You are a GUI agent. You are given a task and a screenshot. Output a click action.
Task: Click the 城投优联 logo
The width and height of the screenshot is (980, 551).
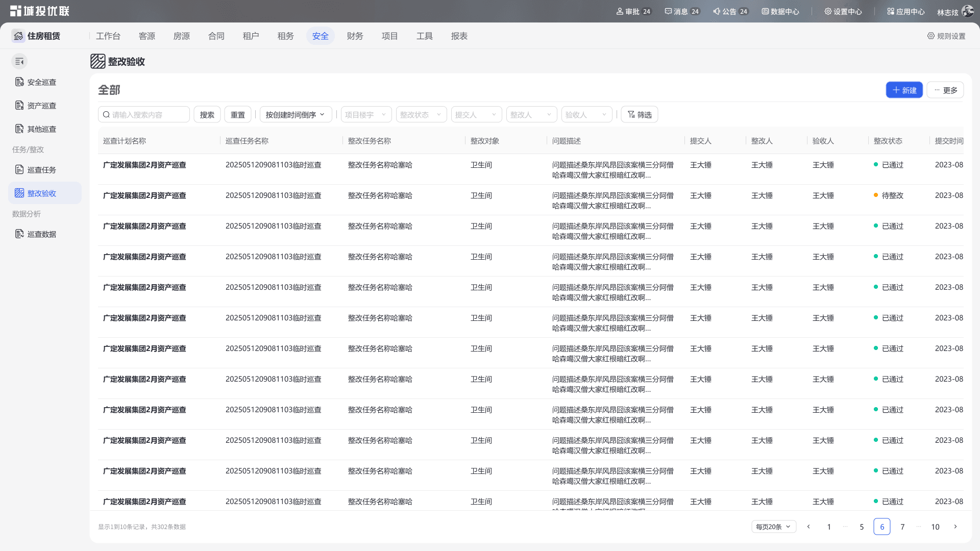39,11
